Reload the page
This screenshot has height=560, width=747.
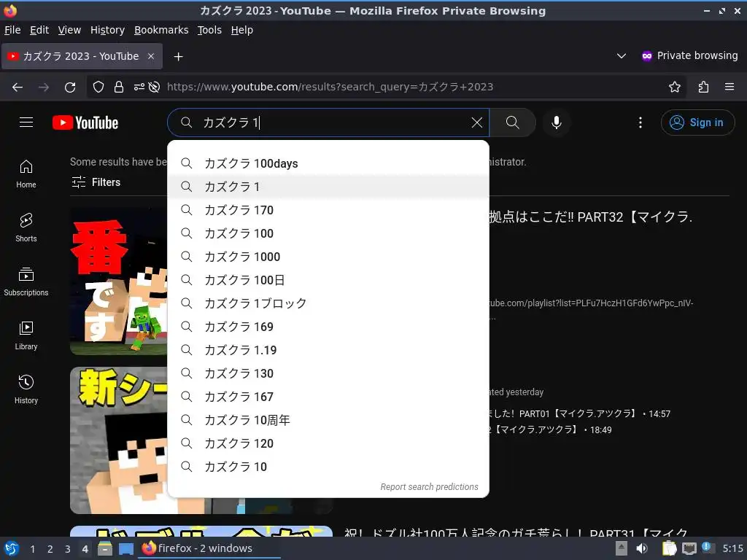[70, 87]
